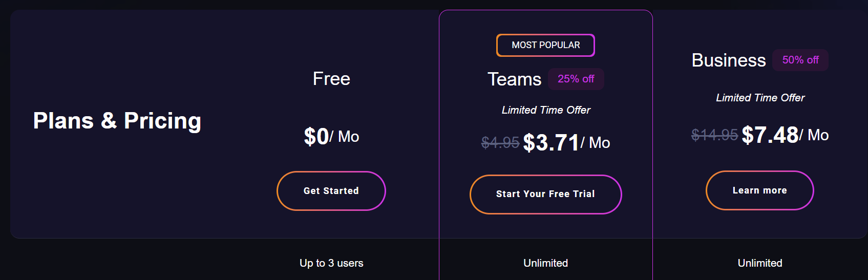Click Limited Time Offer under Business
The height and width of the screenshot is (280, 868).
[760, 98]
